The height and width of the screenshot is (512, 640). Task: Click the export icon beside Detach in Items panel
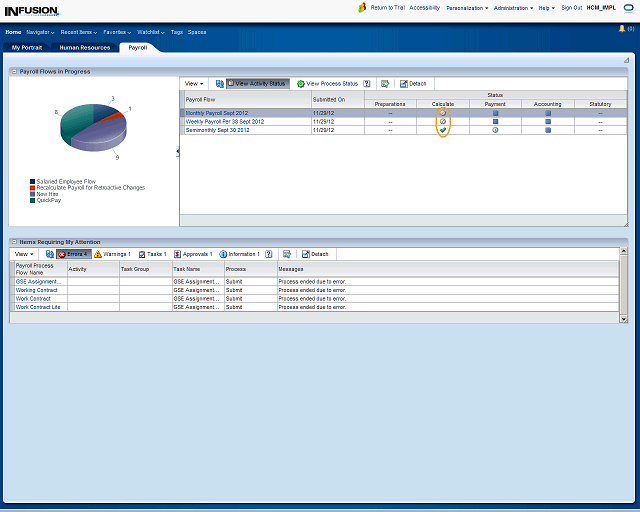pyautogui.click(x=287, y=254)
